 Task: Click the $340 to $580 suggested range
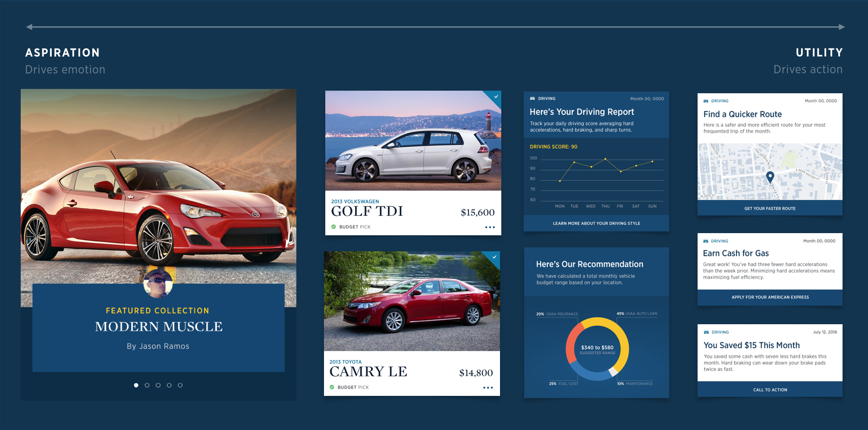[x=597, y=348]
